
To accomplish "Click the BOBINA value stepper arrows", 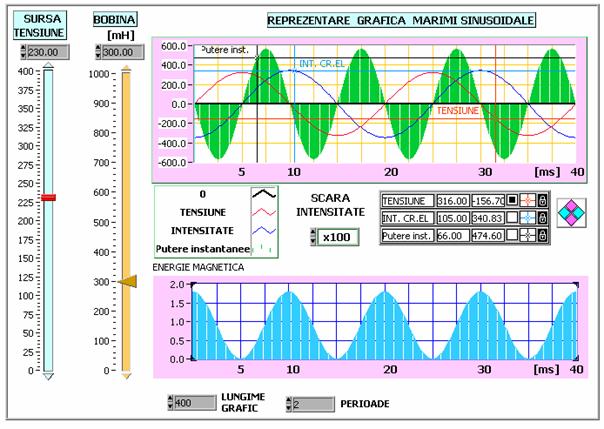I will 98,52.
